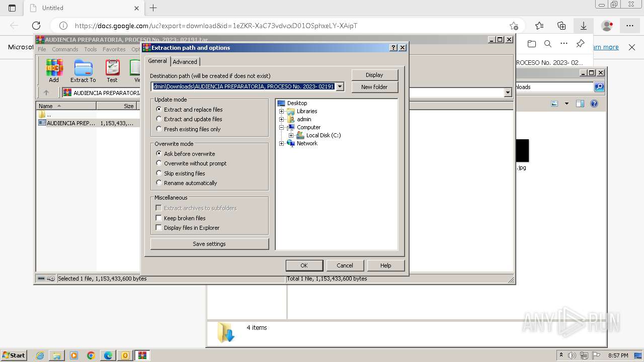
Task: Click the Extract To toolbar icon in WinRAR
Action: click(x=83, y=71)
